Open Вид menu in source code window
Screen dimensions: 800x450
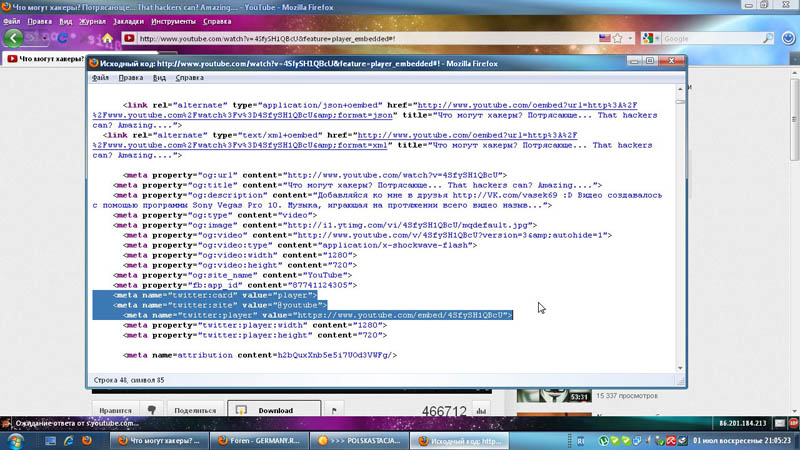pos(159,78)
